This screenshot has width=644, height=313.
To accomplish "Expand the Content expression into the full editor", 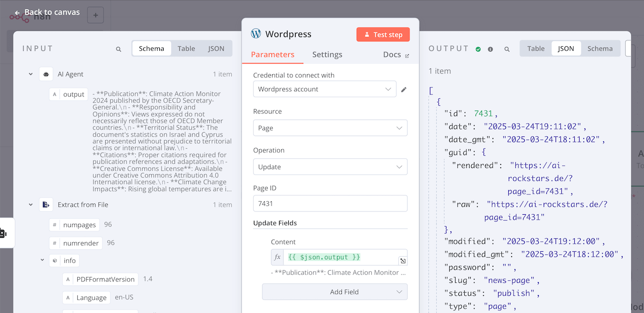I will point(402,260).
